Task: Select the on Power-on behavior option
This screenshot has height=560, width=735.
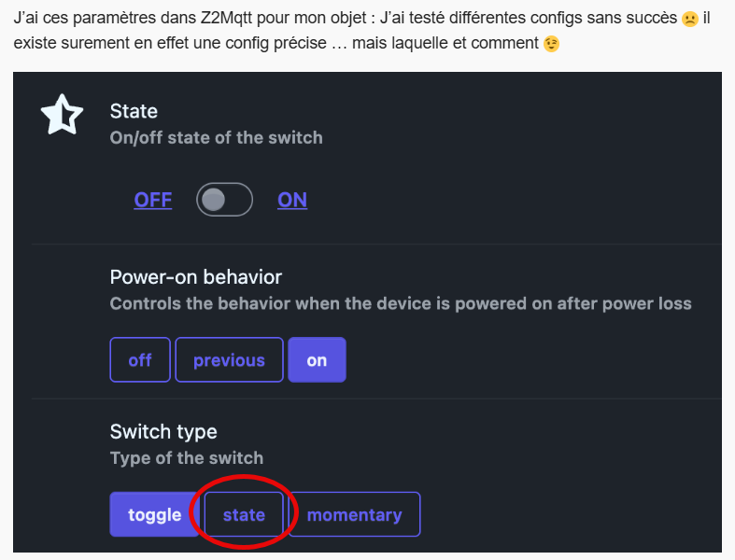Action: tap(317, 360)
